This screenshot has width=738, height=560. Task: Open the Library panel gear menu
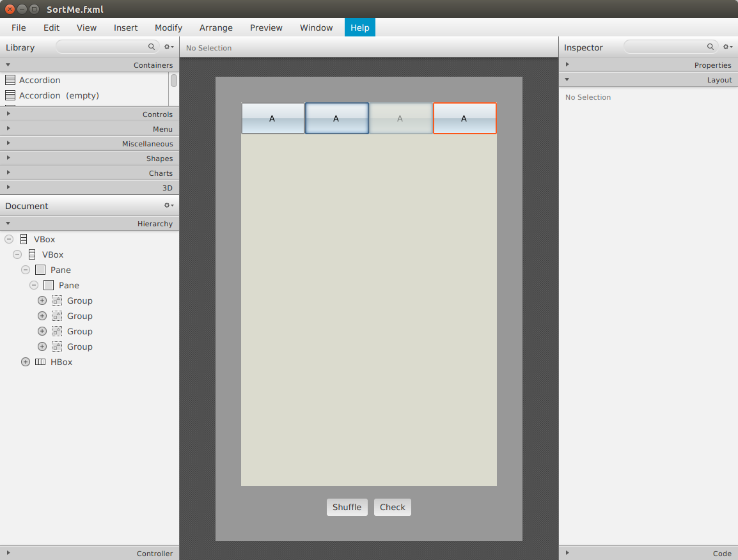(x=168, y=47)
